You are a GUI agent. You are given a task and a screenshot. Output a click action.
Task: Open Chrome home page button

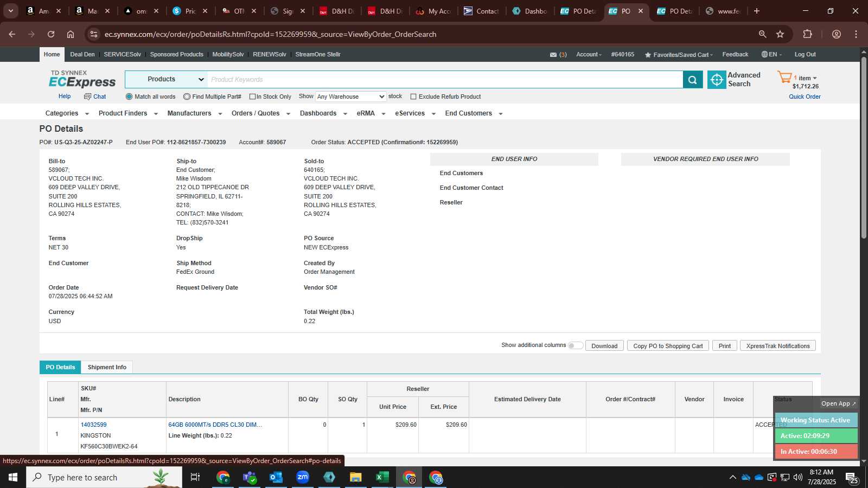pyautogui.click(x=71, y=34)
